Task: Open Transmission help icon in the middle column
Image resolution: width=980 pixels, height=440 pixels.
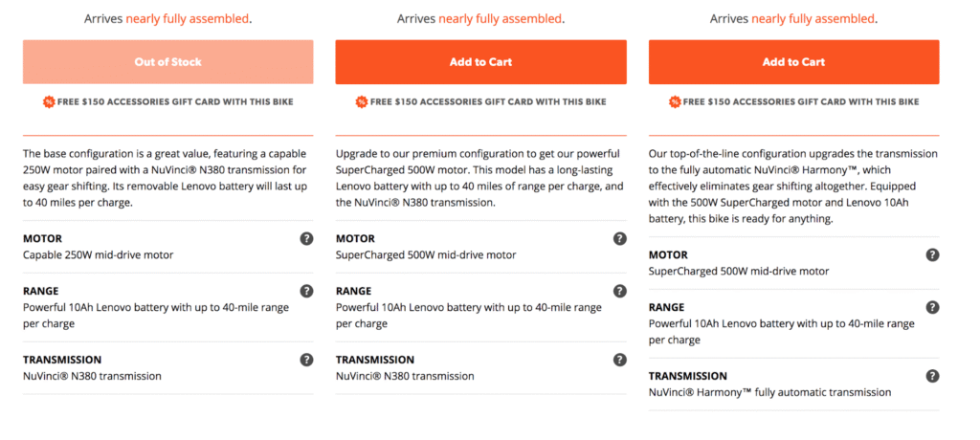Action: tap(619, 360)
